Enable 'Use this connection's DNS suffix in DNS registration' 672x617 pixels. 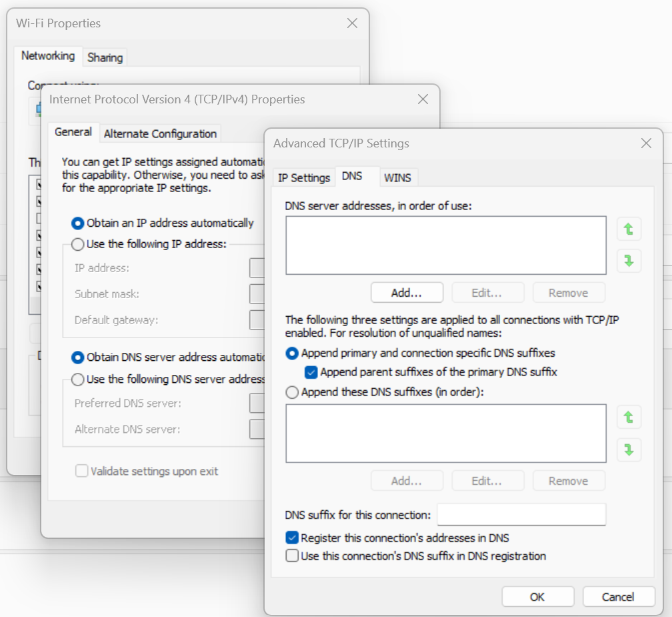[x=292, y=556]
